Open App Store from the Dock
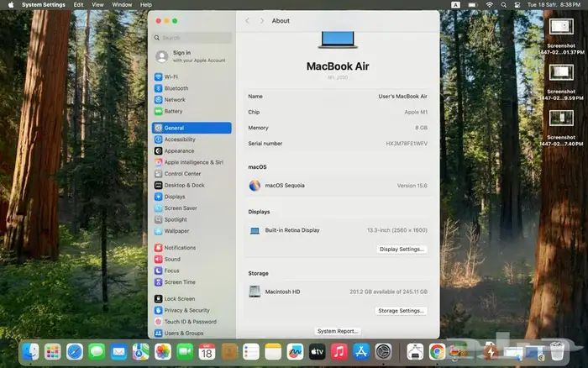Screen dimensions: 588x368 pos(361,352)
